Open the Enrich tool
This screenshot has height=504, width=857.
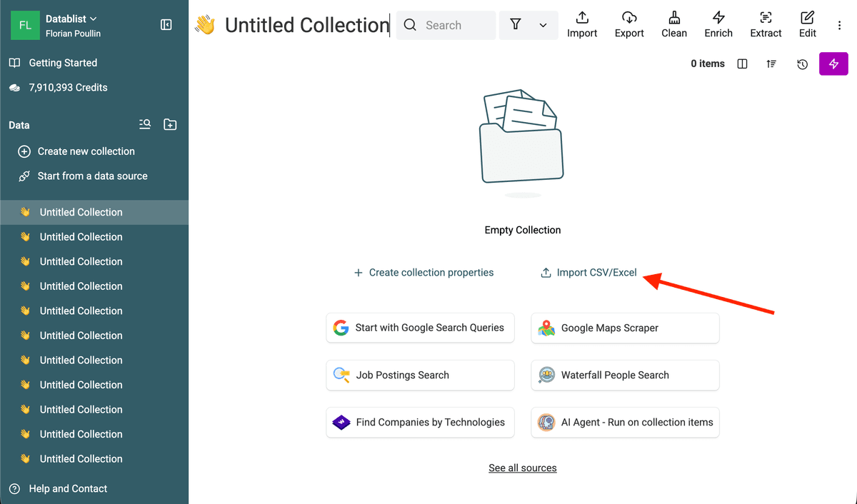point(718,25)
